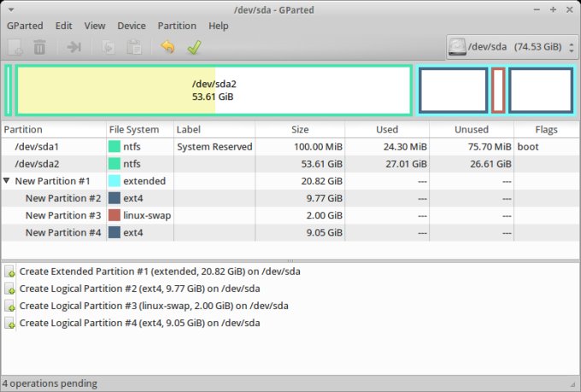The image size is (581, 392).
Task: Open the Partition menu
Action: point(177,26)
